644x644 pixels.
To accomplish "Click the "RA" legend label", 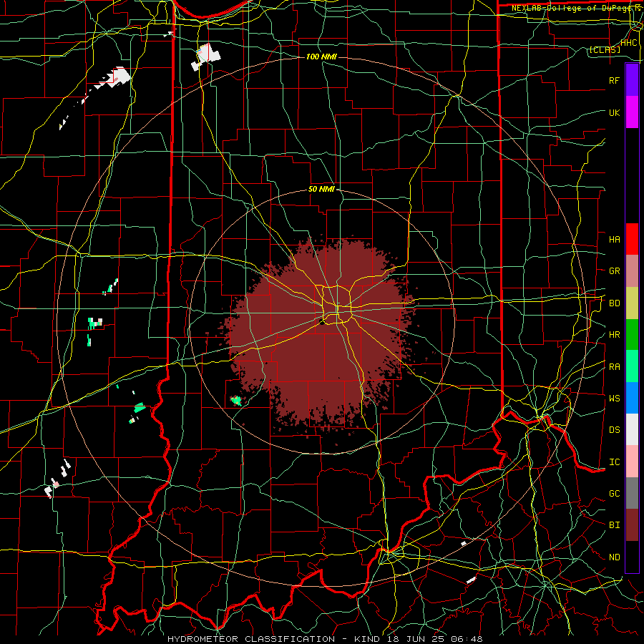I will click(614, 367).
